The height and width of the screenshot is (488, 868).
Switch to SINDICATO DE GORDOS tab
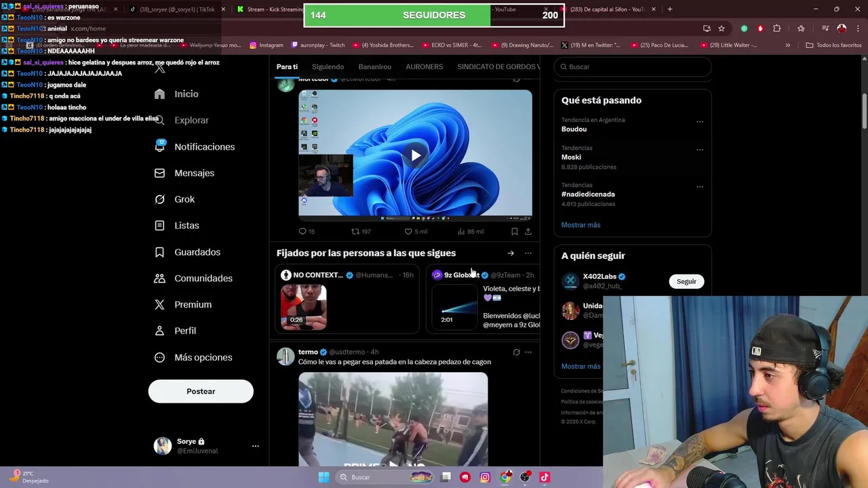pyautogui.click(x=498, y=66)
